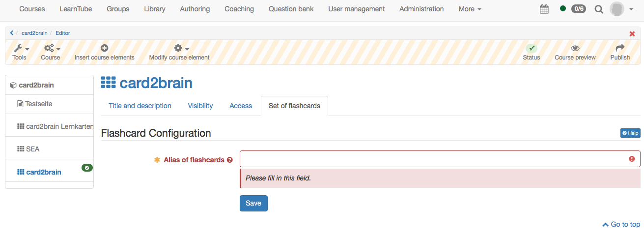Open Course preview eye icon
Viewport: 644px width, 238px height.
[x=575, y=48]
